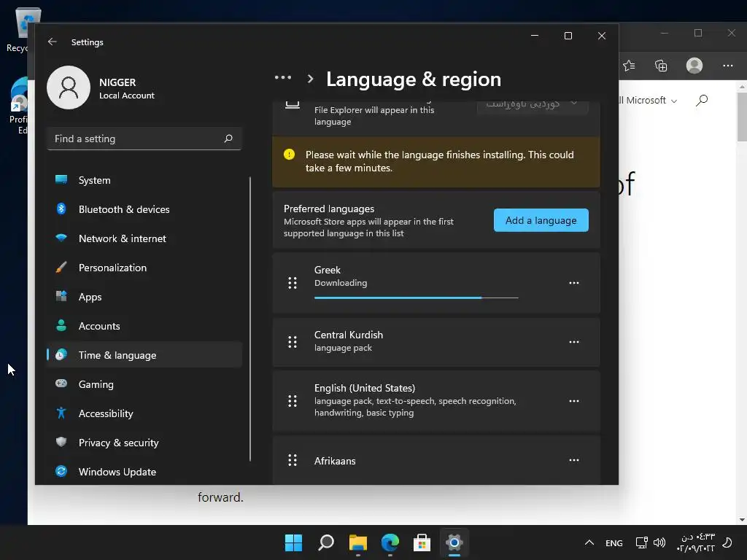Click the drag handle for Afrikaans

293,460
